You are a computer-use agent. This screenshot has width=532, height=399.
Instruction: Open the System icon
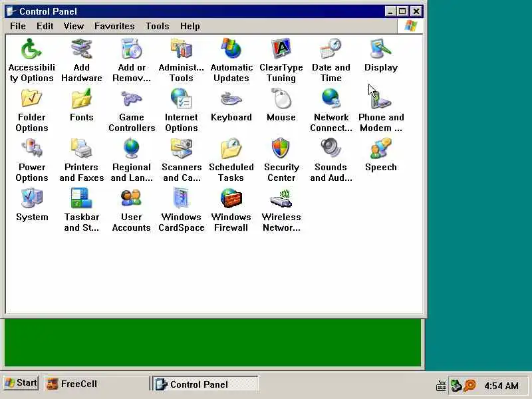coord(31,198)
